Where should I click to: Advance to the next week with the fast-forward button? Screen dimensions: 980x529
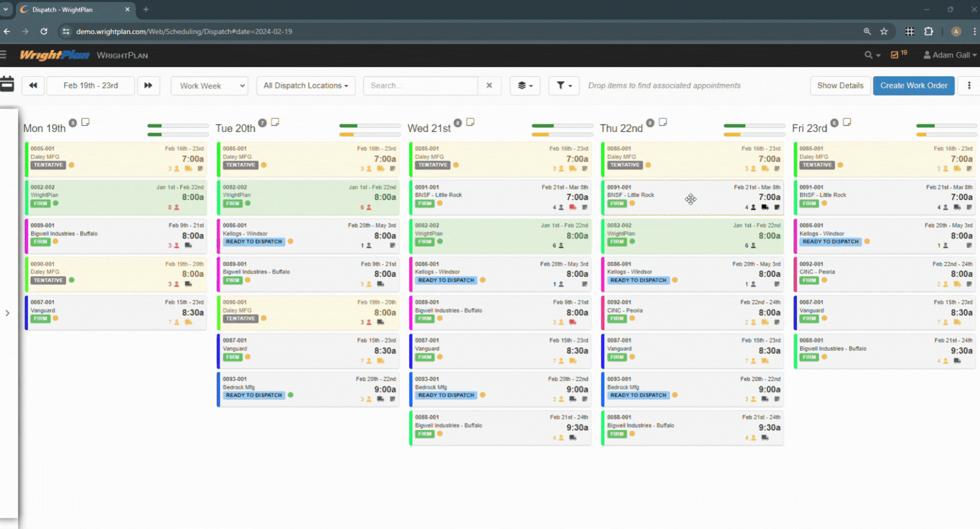point(149,85)
